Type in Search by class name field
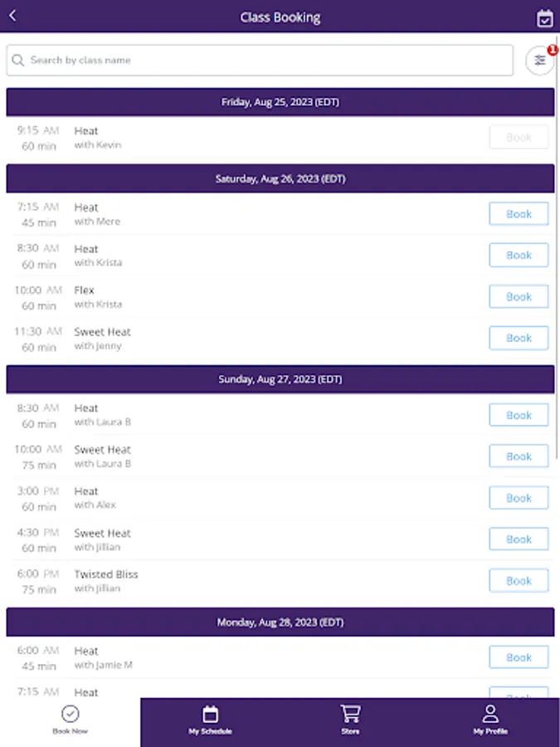560x747 pixels. point(265,61)
